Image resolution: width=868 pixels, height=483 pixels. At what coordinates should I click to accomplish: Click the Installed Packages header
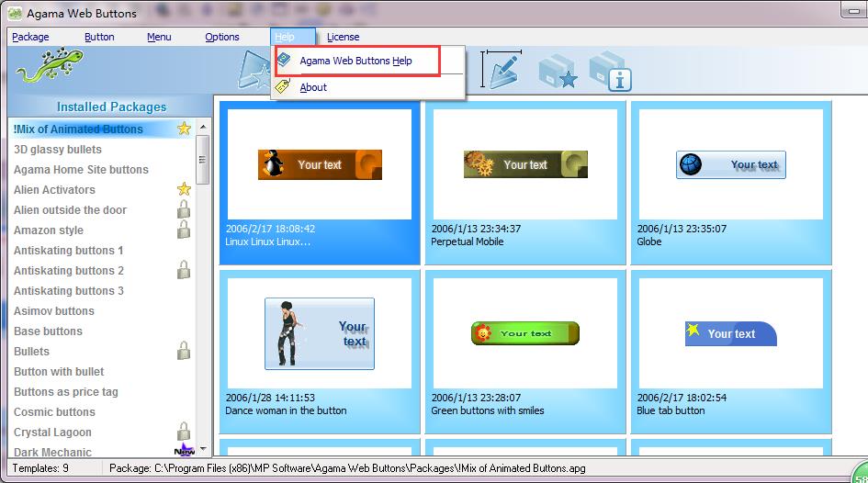pos(111,107)
